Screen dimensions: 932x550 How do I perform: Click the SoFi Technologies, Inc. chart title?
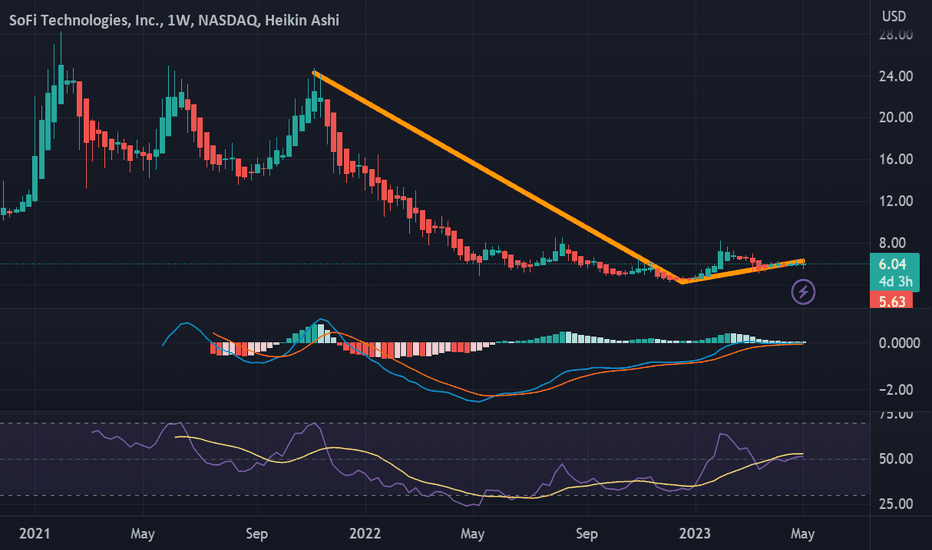click(174, 20)
